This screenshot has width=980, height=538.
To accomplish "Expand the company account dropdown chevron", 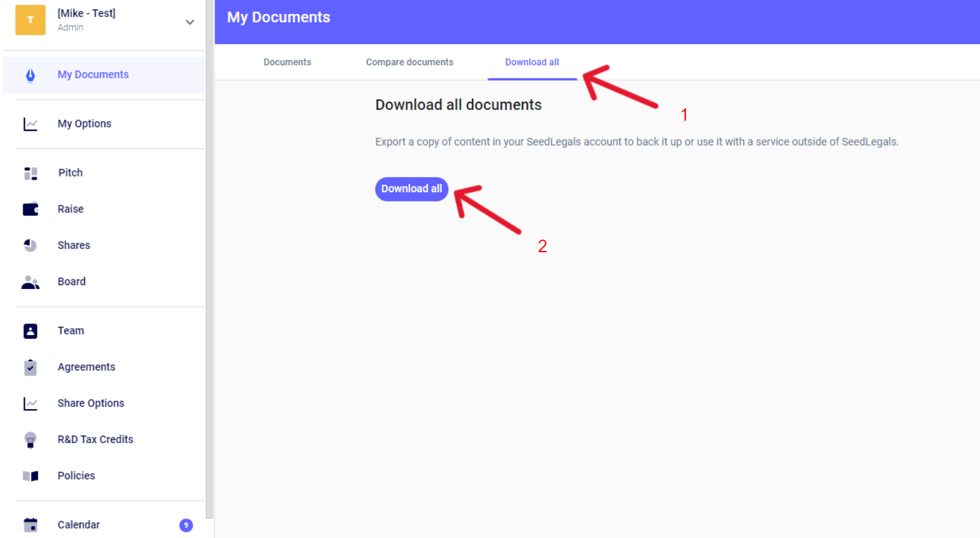I will [x=190, y=22].
